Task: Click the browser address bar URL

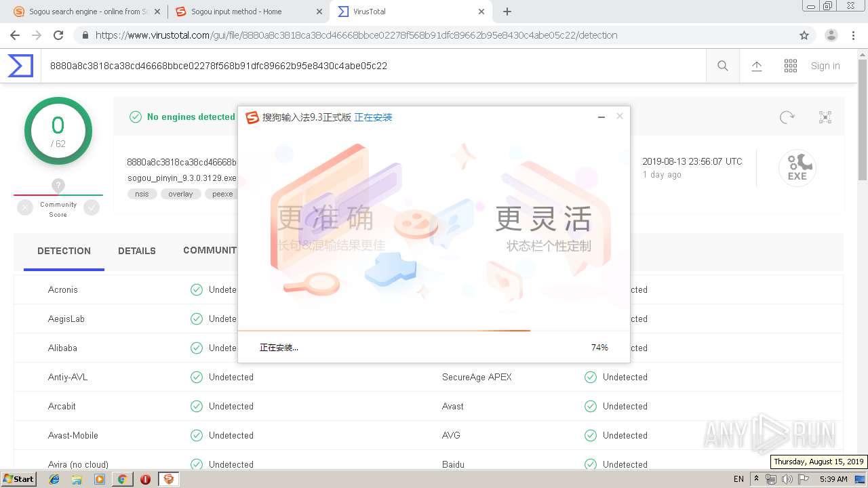Action: [357, 35]
